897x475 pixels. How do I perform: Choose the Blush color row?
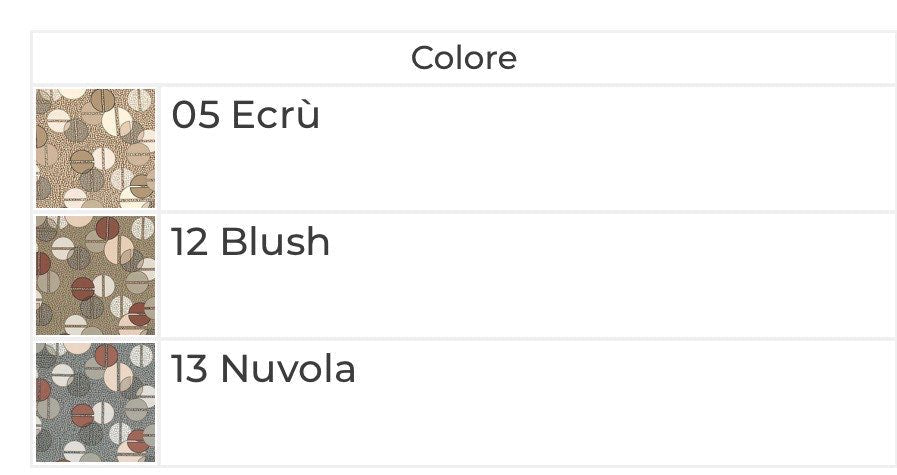[x=464, y=275]
